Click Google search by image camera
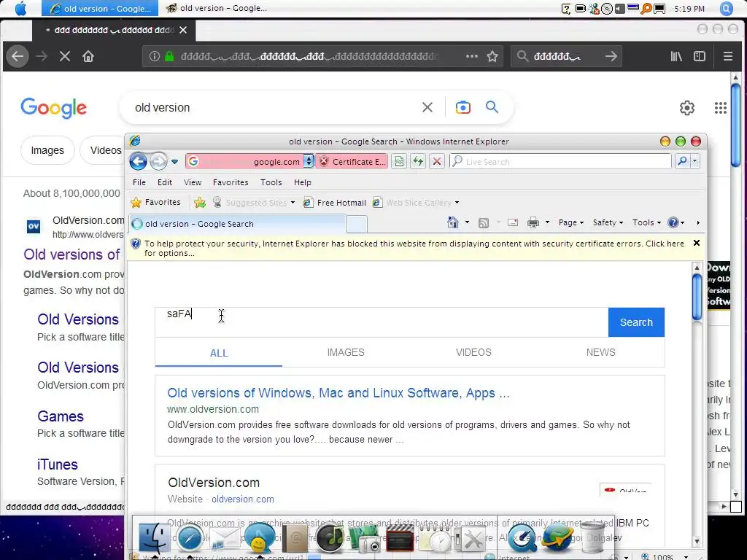The height and width of the screenshot is (560, 747). [x=462, y=107]
